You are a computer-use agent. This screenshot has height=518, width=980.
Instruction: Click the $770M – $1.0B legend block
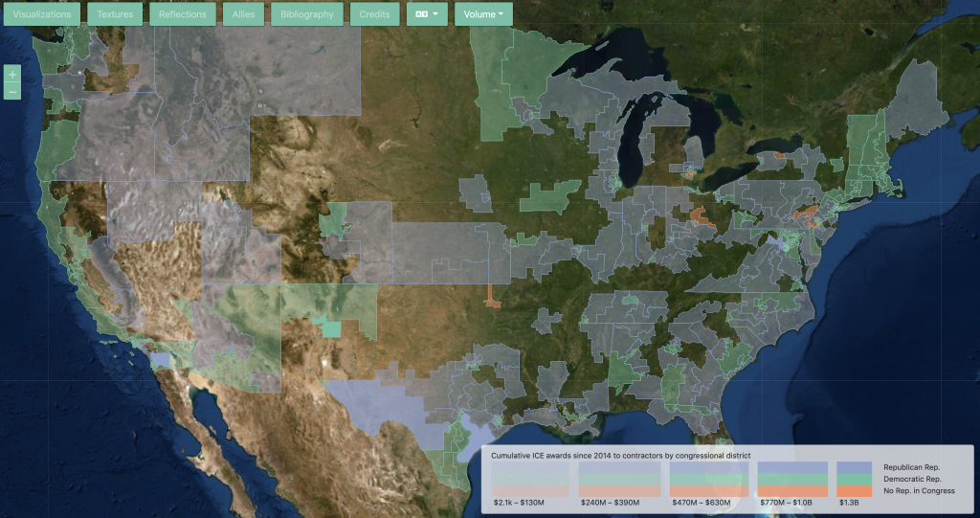click(x=792, y=479)
